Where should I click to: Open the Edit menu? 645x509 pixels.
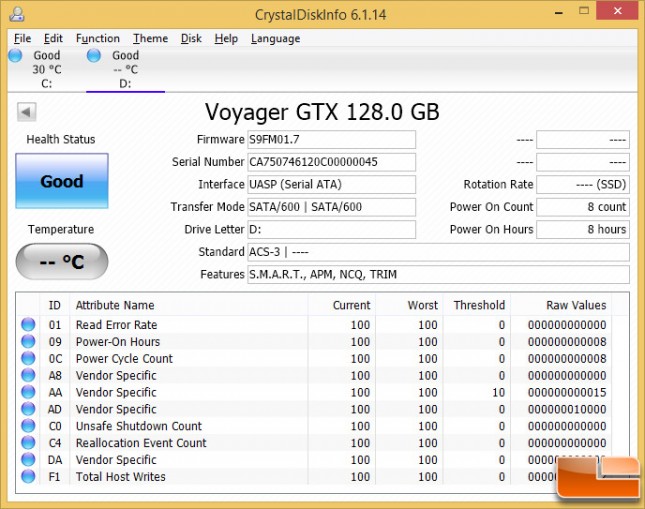click(53, 38)
